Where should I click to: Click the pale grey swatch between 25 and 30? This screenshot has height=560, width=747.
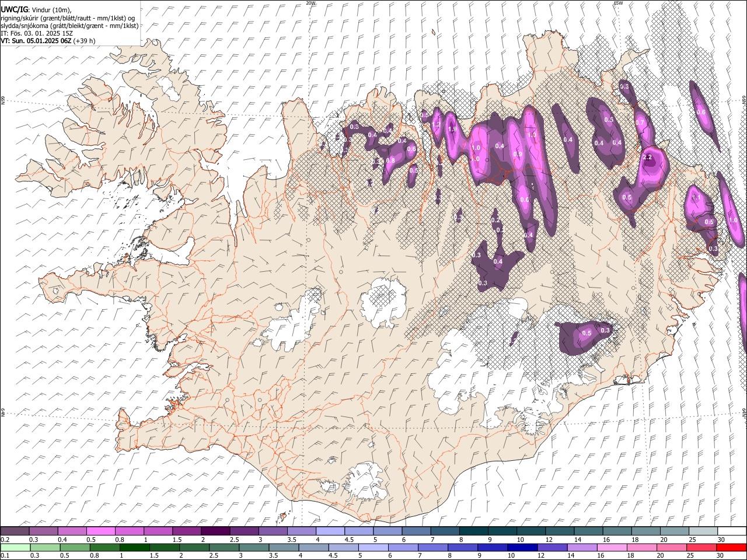click(x=703, y=531)
